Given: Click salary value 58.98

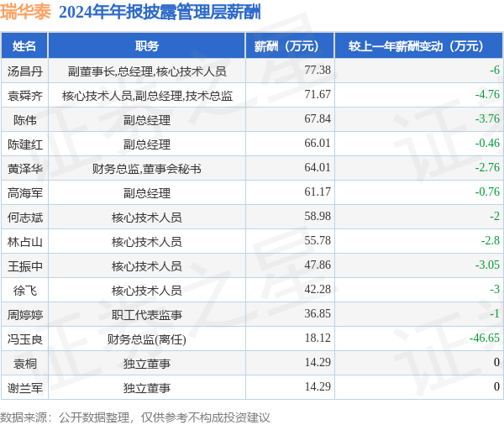Looking at the screenshot, I should 318,216.
